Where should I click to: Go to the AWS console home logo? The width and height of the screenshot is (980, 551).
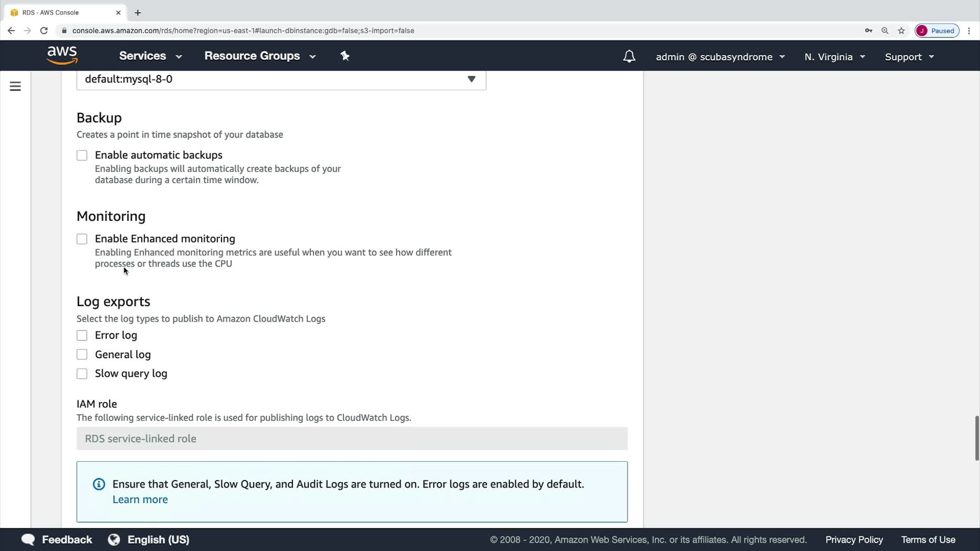(62, 55)
